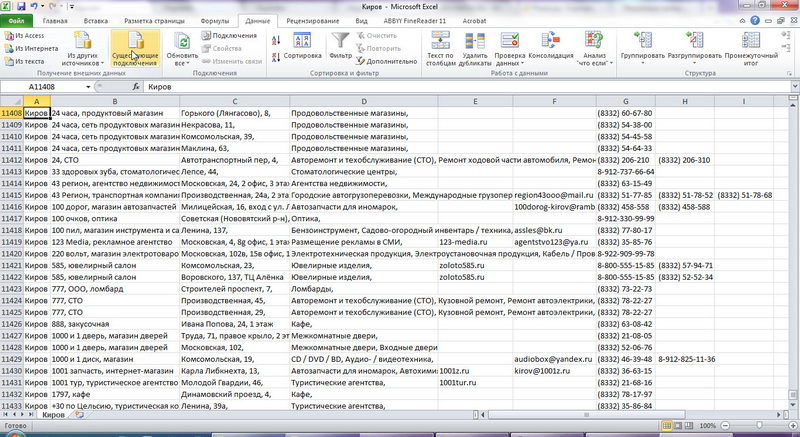This screenshot has width=800, height=437.
Task: Import data using Из Access
Action: click(x=24, y=36)
